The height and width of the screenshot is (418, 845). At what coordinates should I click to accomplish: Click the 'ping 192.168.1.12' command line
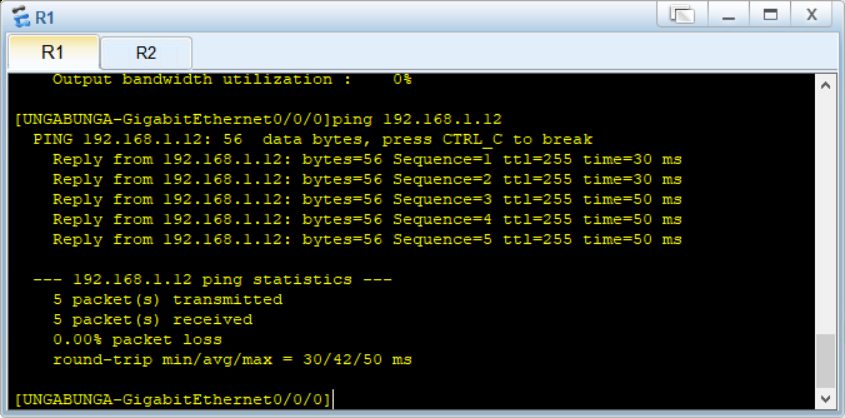258,120
